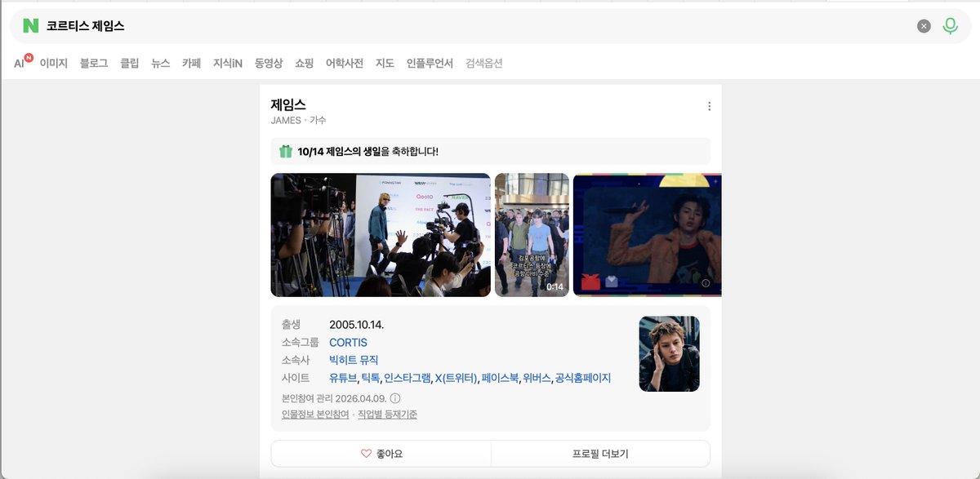Click the info icon beside 본인참여 관리 date
Image resolution: width=980 pixels, height=479 pixels.
(x=394, y=398)
